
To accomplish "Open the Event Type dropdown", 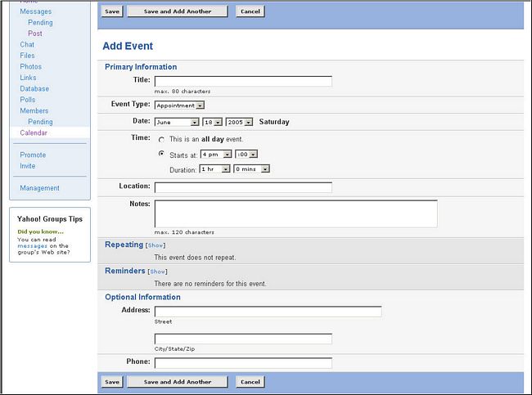I will pyautogui.click(x=179, y=105).
